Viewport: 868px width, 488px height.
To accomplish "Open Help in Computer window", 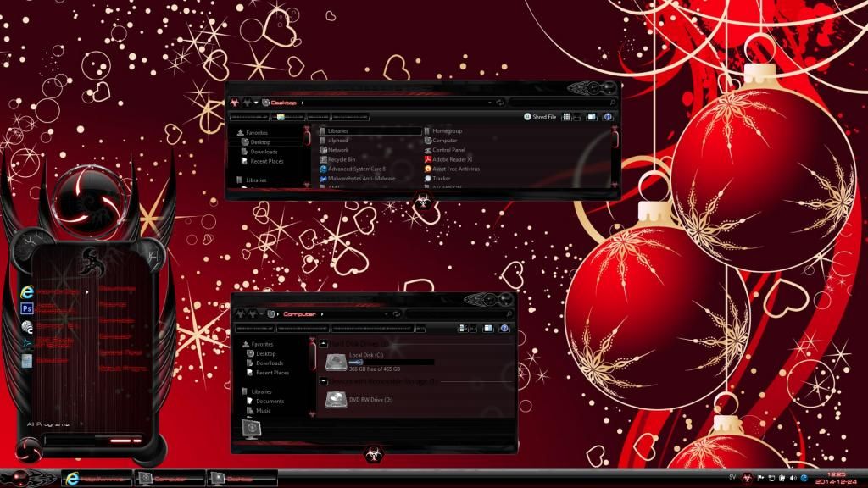I will [x=504, y=328].
